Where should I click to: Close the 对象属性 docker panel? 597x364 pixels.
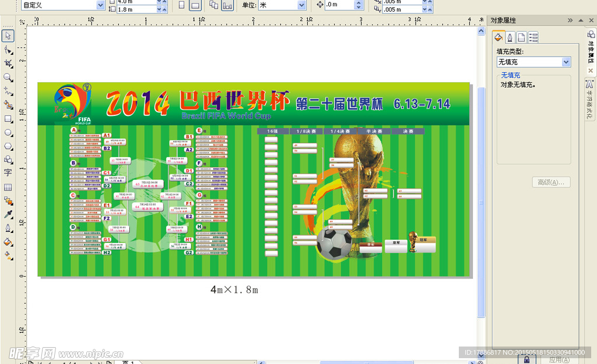pyautogui.click(x=591, y=20)
